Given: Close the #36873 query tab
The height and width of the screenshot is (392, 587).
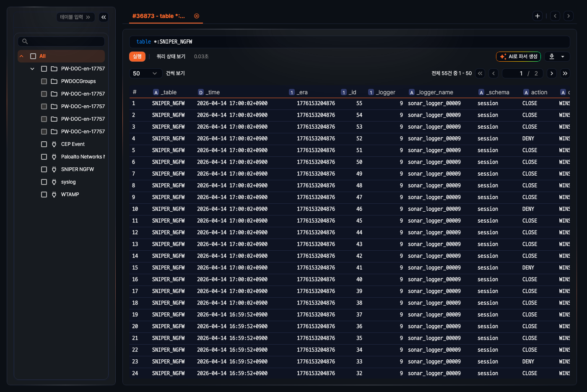Looking at the screenshot, I should [197, 16].
